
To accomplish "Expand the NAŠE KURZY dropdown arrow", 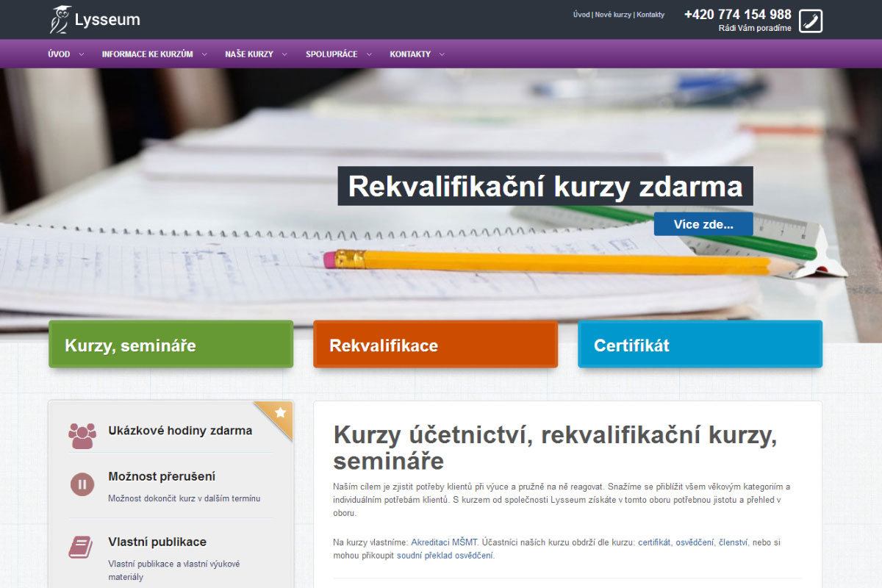I will [284, 54].
